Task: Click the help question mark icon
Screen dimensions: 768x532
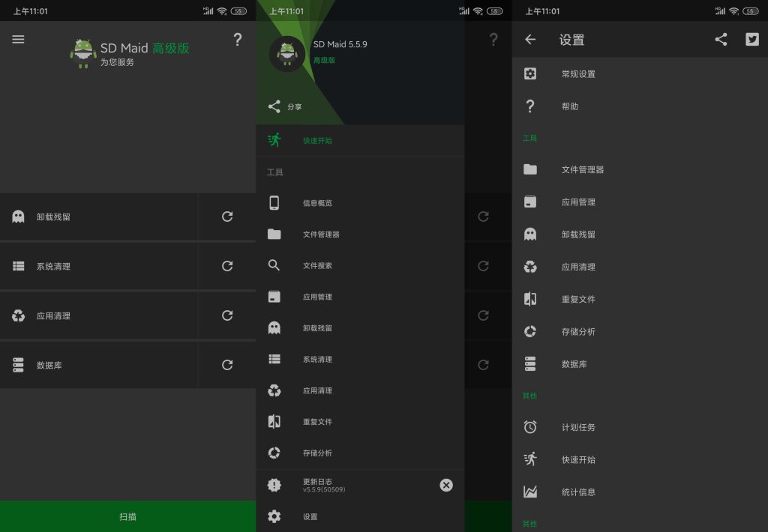Action: (238, 40)
